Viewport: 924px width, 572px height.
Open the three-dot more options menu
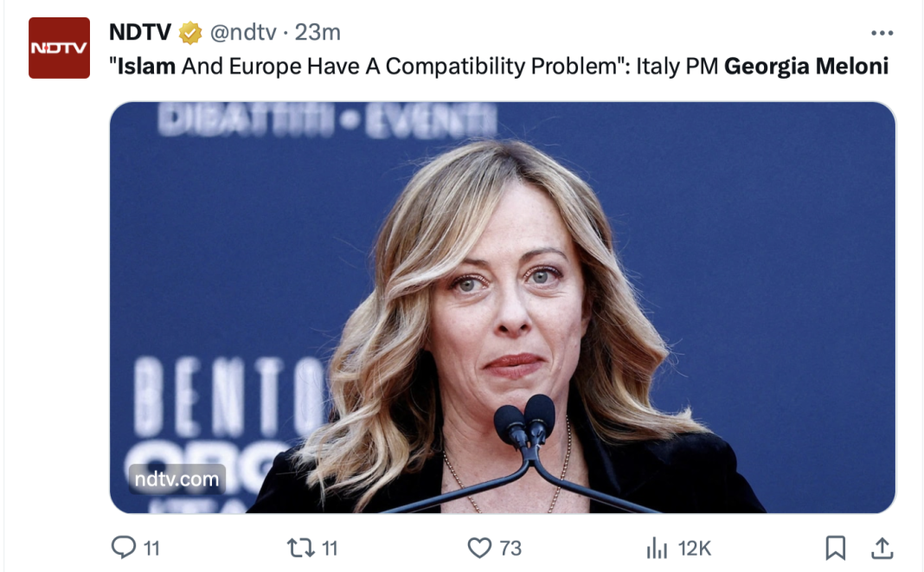point(882,33)
